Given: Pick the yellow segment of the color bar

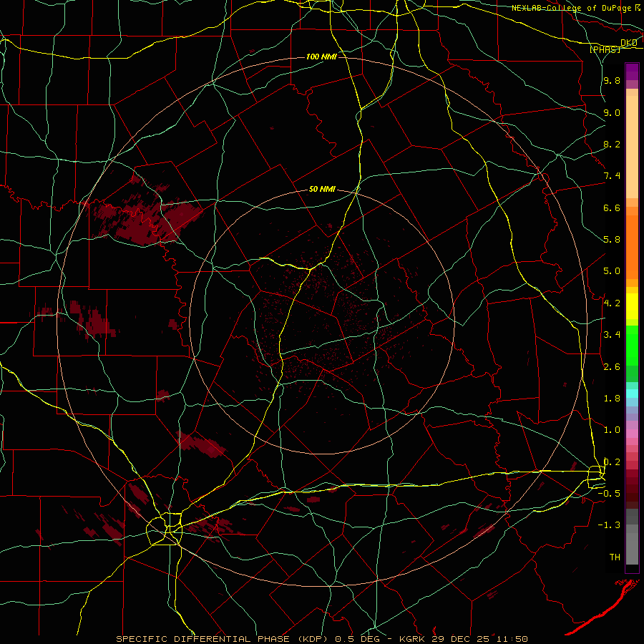Looking at the screenshot, I should [632, 306].
